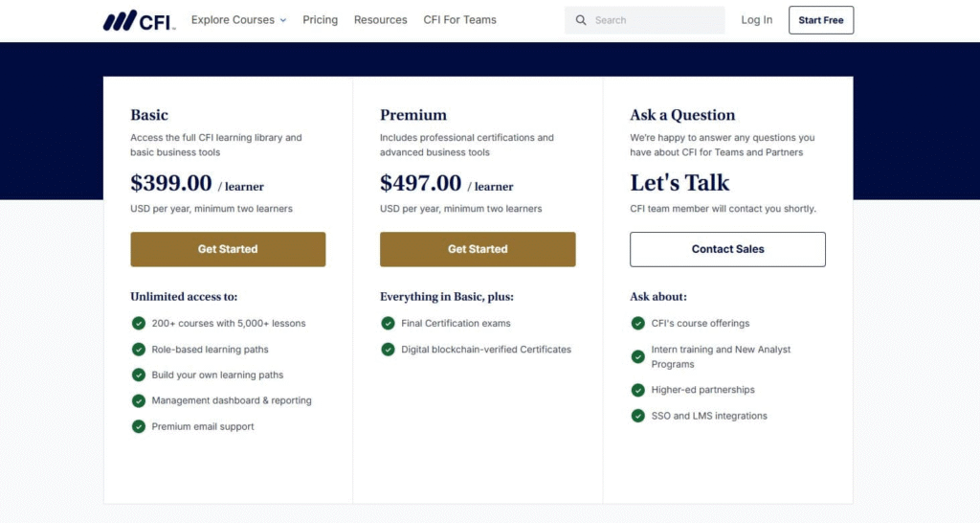The height and width of the screenshot is (523, 980).
Task: Go to CFI For Teams page
Action: click(x=459, y=20)
